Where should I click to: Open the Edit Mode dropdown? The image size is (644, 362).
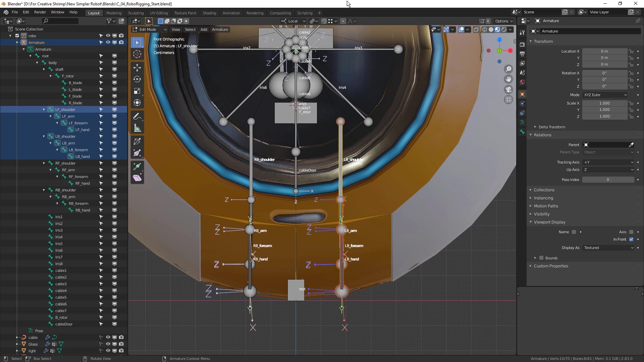click(x=149, y=29)
